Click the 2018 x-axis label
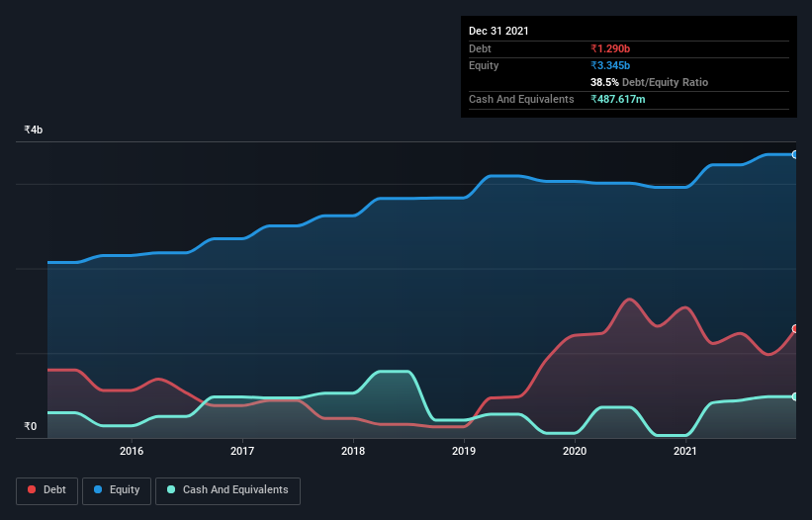Viewport: 812px width, 520px height. tap(353, 451)
